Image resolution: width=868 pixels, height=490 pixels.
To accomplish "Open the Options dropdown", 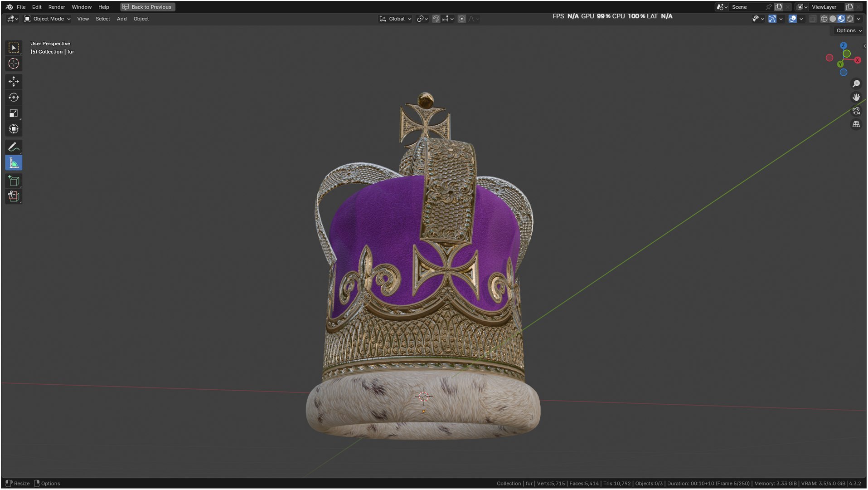I will pyautogui.click(x=849, y=30).
